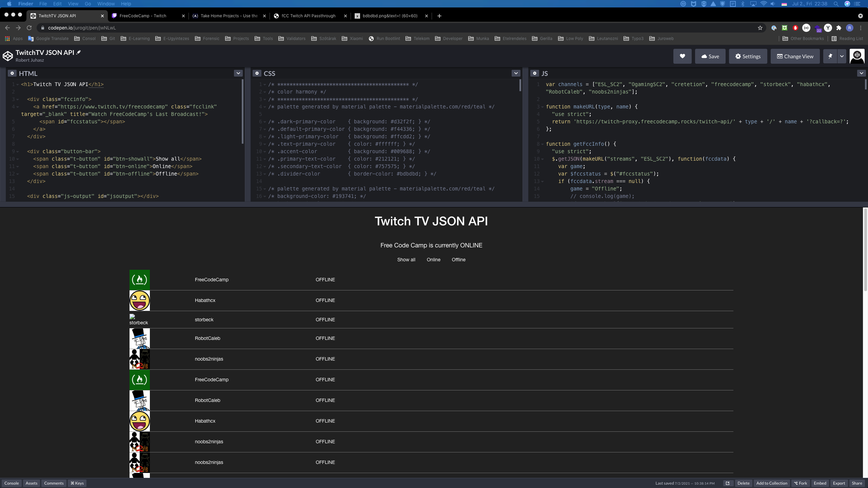Switch to bdbdbd.png tab
This screenshot has width=868, height=488.
[x=391, y=16]
